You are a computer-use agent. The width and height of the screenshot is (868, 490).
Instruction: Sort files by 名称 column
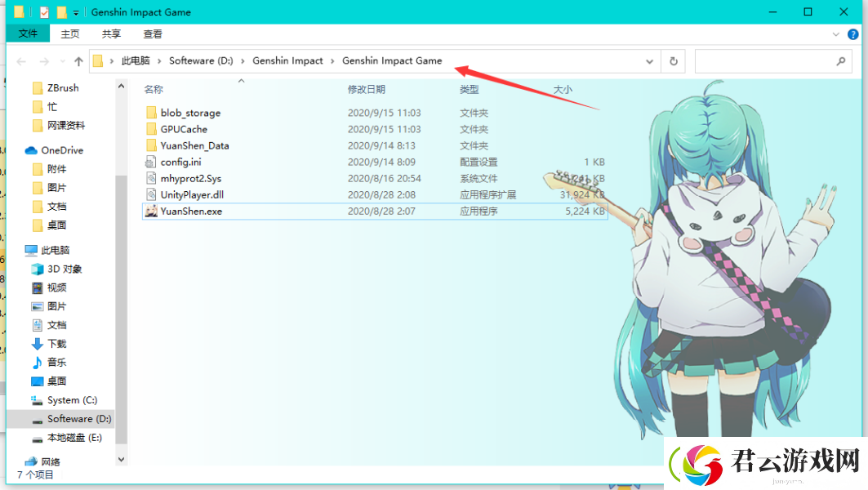point(154,89)
